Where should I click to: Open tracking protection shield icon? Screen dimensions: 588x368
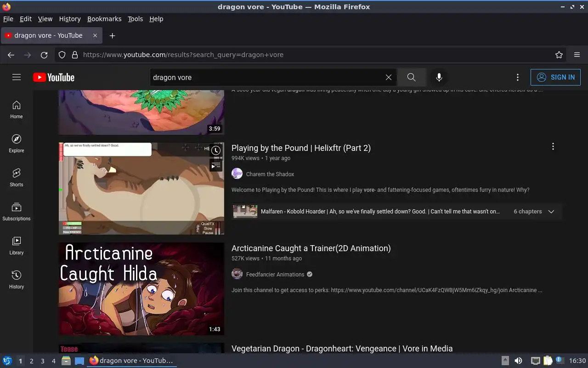point(62,55)
